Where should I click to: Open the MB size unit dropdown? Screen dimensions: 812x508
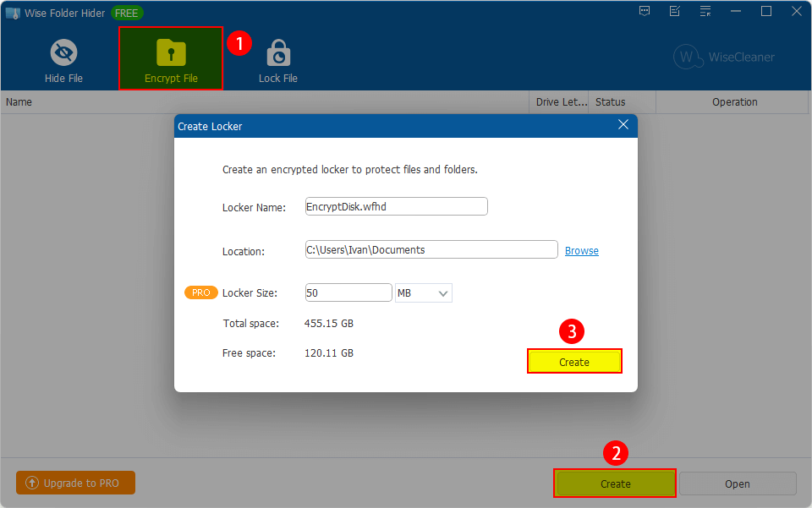pos(424,293)
